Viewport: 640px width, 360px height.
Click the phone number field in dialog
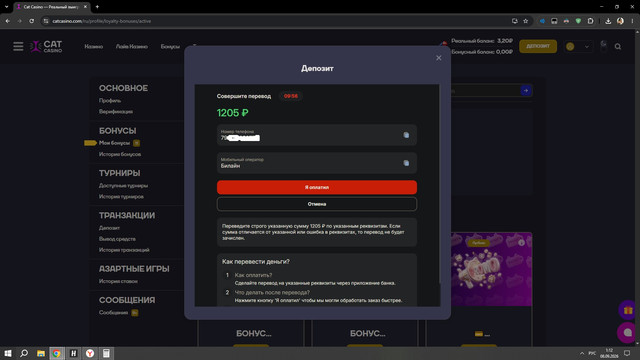tap(317, 135)
